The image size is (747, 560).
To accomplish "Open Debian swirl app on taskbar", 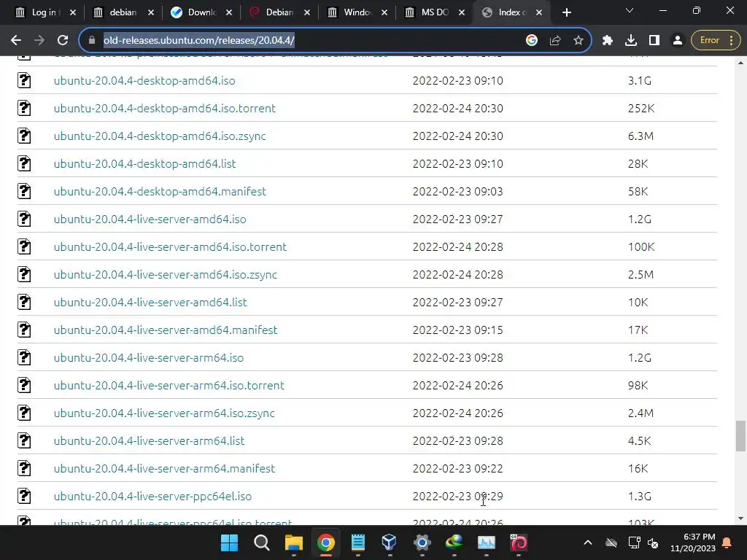I will coord(519,542).
